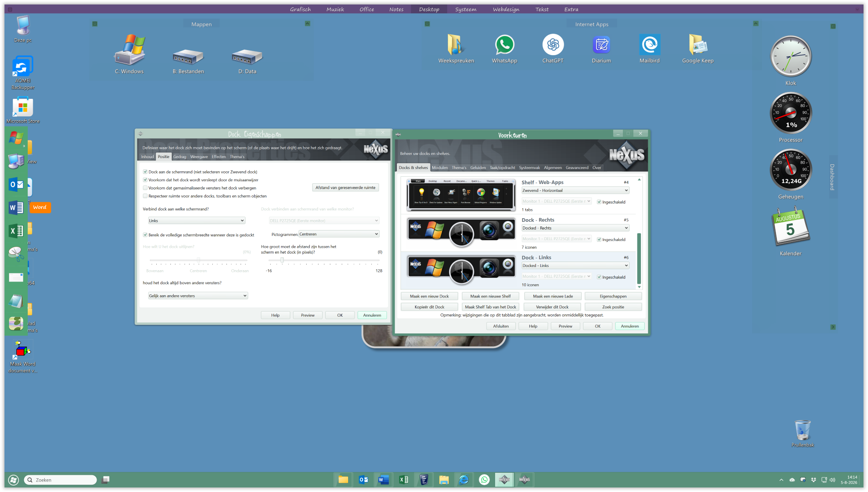Click the dock list scrollbar in Voorkeuren
The width and height of the screenshot is (868, 492).
pyautogui.click(x=639, y=258)
